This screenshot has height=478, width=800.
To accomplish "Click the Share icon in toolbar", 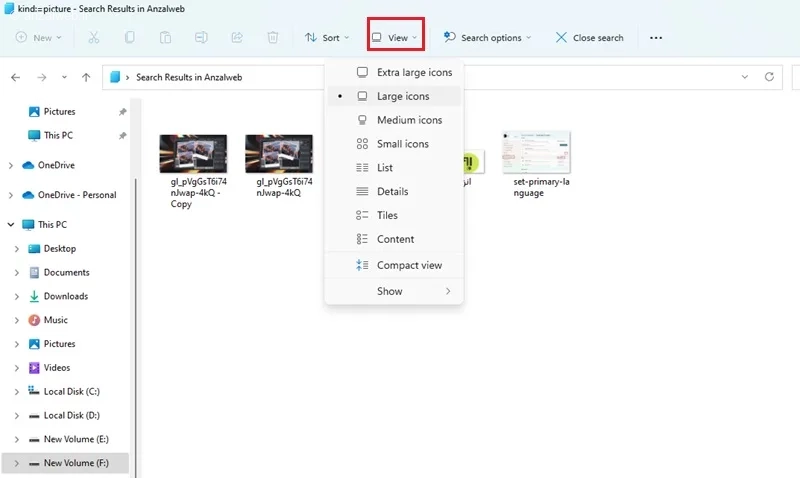I will pyautogui.click(x=237, y=37).
